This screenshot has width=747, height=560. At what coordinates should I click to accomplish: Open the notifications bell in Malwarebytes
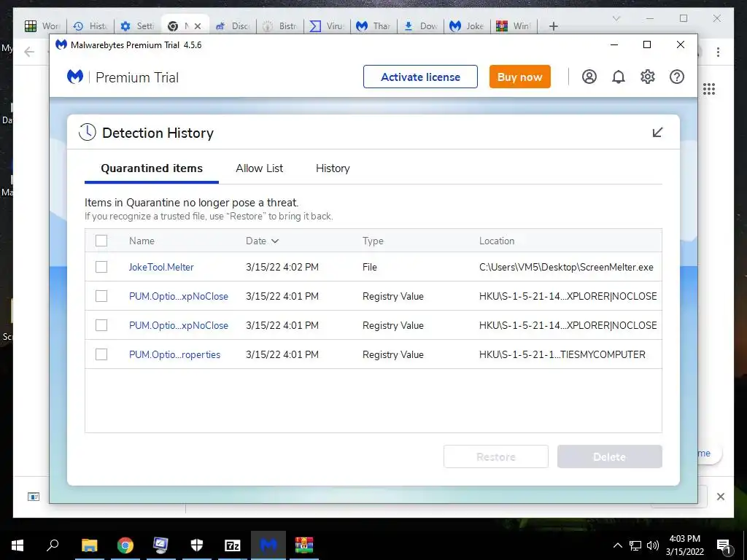[x=619, y=77]
